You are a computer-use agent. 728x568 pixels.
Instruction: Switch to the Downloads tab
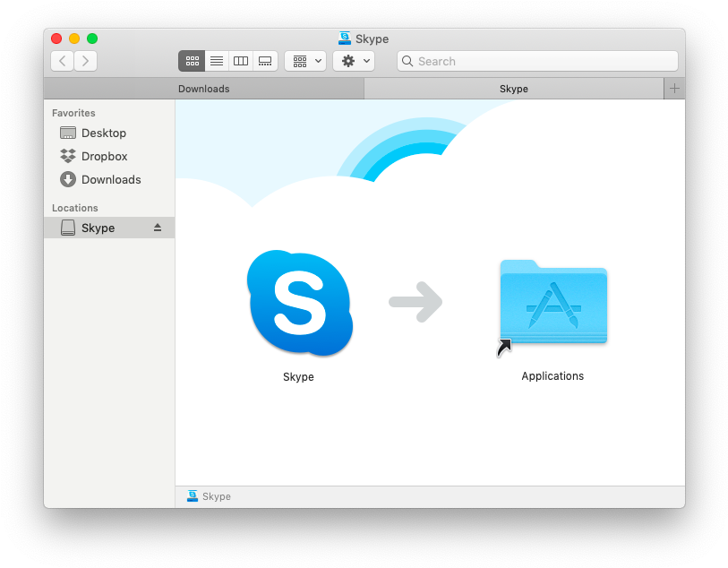(204, 89)
